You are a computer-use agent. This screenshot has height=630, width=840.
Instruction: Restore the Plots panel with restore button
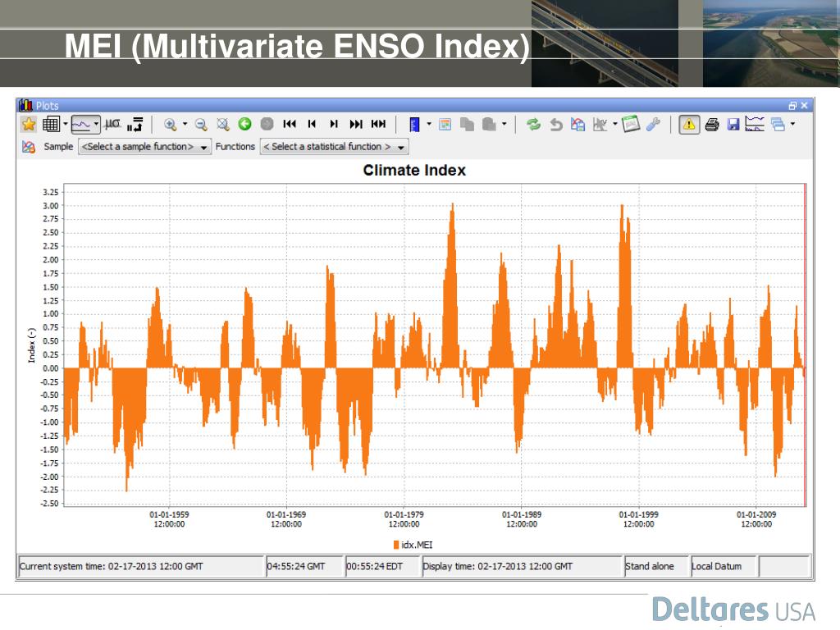coord(792,106)
